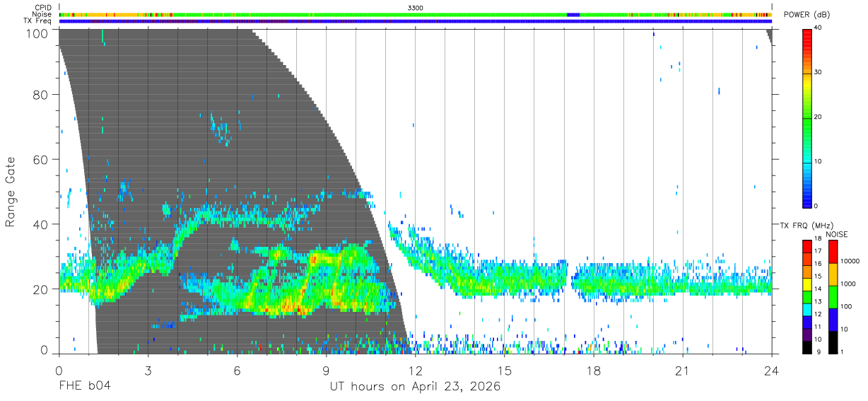Click the 1000 label on NOISE legend
The height and width of the screenshot is (401, 868).
[847, 284]
